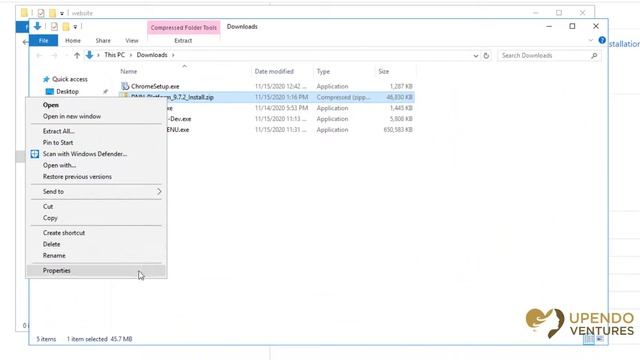Image resolution: width=640 pixels, height=360 pixels.
Task: Click the Properties quick-access icon in Downloads window
Action: 54,27
